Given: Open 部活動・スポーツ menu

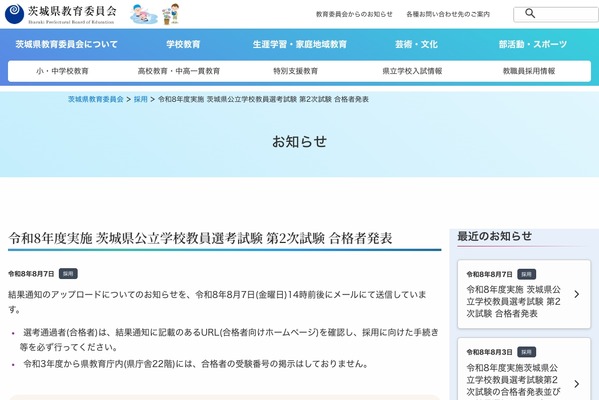Looking at the screenshot, I should click(533, 44).
